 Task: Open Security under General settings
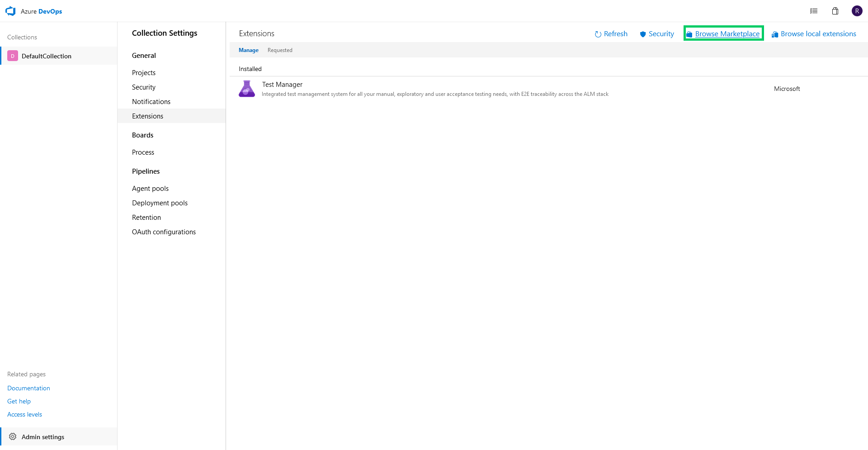[x=144, y=87]
